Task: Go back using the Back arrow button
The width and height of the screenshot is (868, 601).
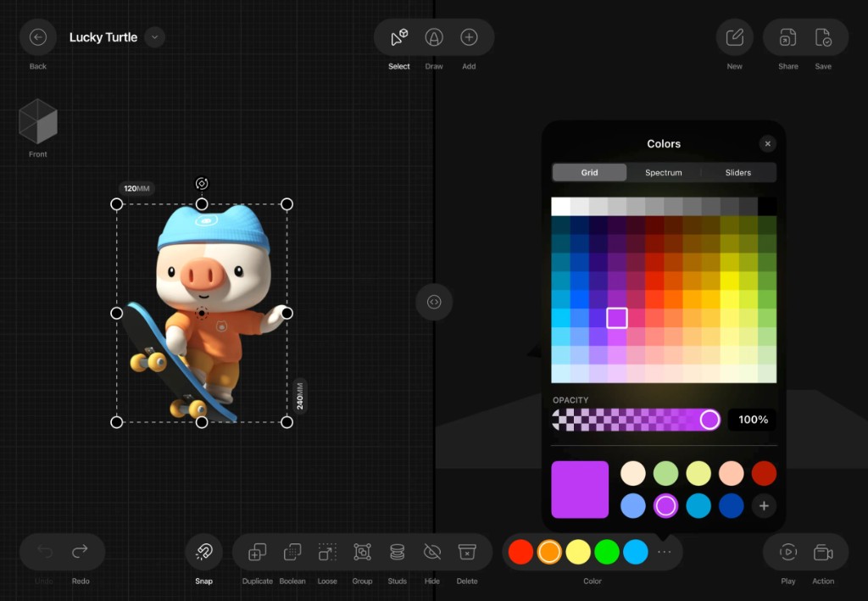Action: point(37,37)
